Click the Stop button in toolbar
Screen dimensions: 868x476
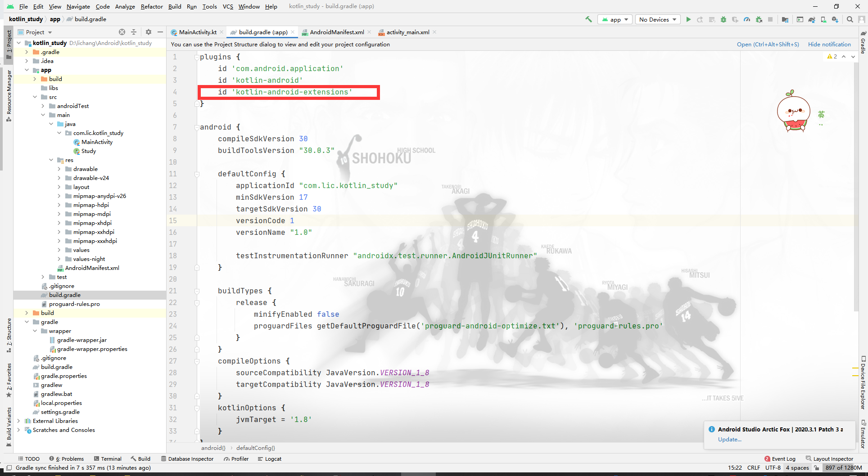point(770,19)
